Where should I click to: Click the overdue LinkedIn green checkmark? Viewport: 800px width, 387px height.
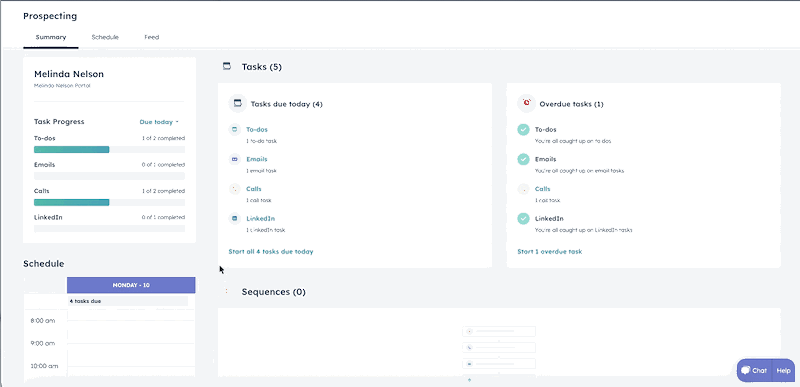(x=523, y=219)
